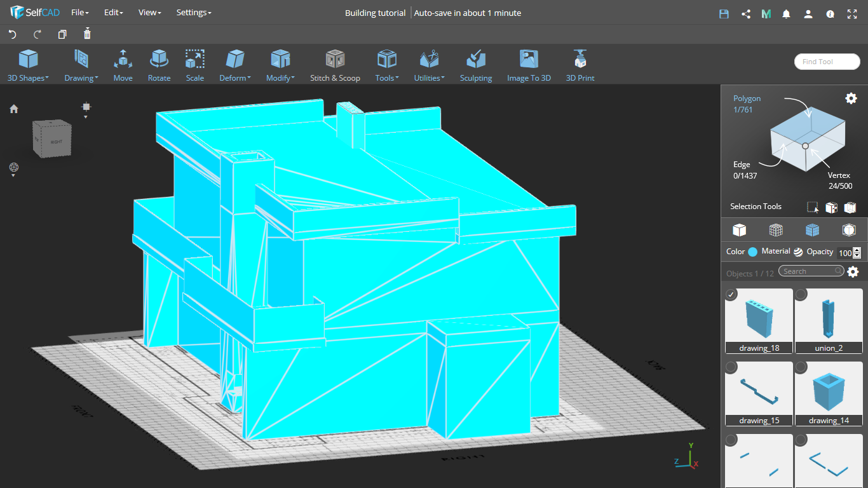This screenshot has height=488, width=868.
Task: Select Polygon selection mode label
Action: coord(747,98)
